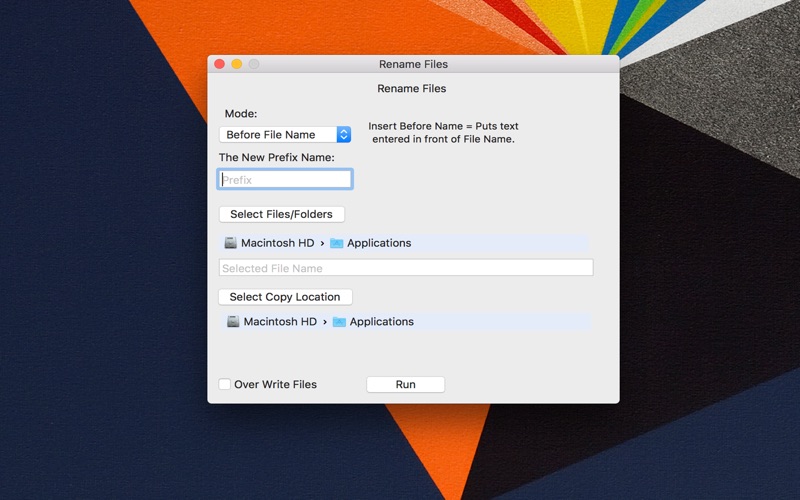
Task: Click the Rename Files title bar text
Action: click(413, 64)
